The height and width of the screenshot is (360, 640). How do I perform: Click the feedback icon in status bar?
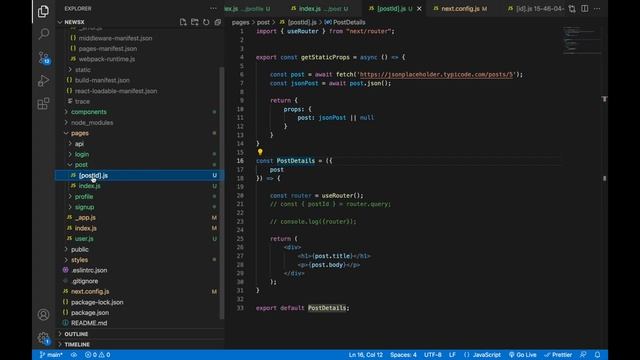click(x=583, y=355)
